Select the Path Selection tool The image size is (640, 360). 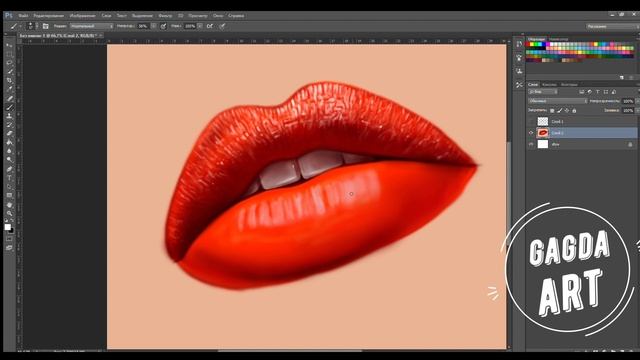(x=9, y=187)
